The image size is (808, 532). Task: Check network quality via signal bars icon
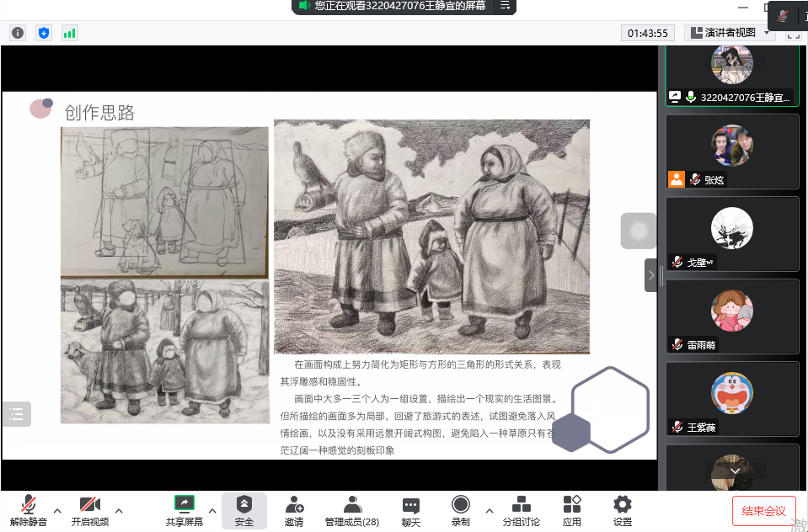pos(69,32)
